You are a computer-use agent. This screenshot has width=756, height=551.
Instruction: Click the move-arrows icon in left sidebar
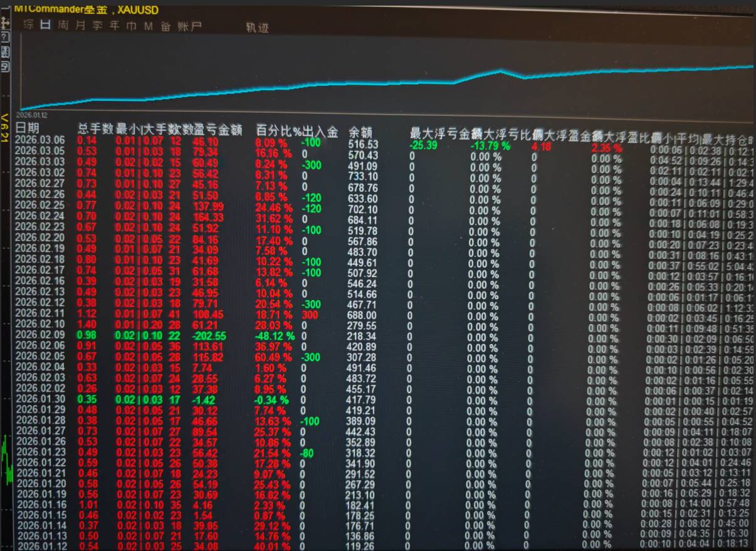pos(5,23)
